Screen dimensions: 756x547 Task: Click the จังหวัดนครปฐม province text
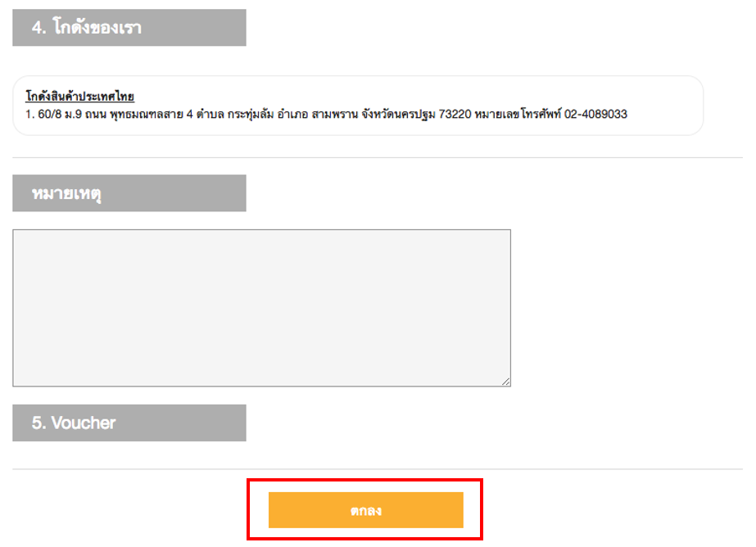pos(398,114)
